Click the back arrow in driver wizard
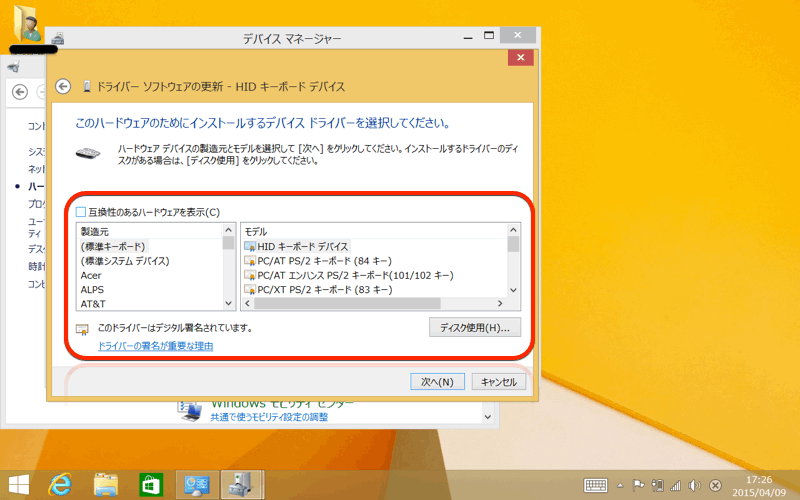This screenshot has height=500, width=800. pyautogui.click(x=64, y=86)
